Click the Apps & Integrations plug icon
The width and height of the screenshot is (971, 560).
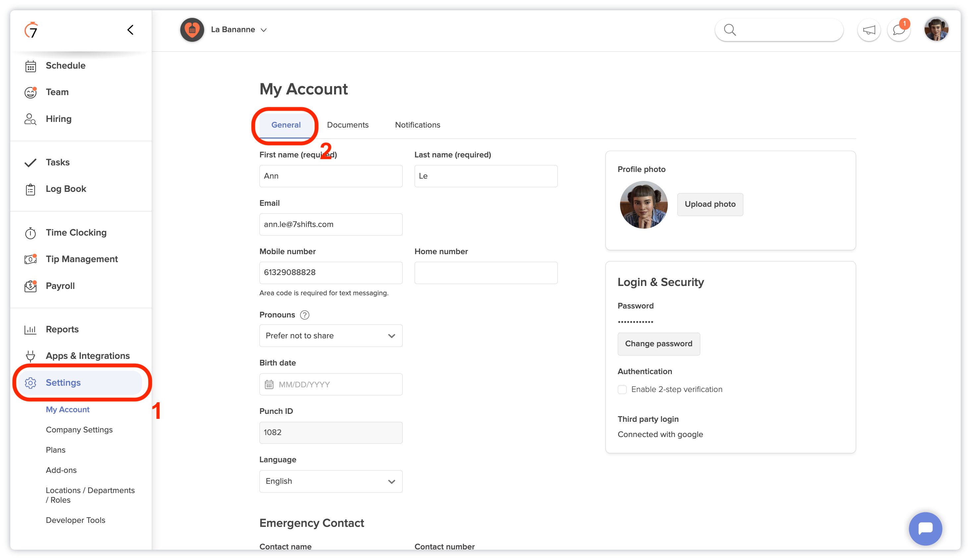pos(30,356)
